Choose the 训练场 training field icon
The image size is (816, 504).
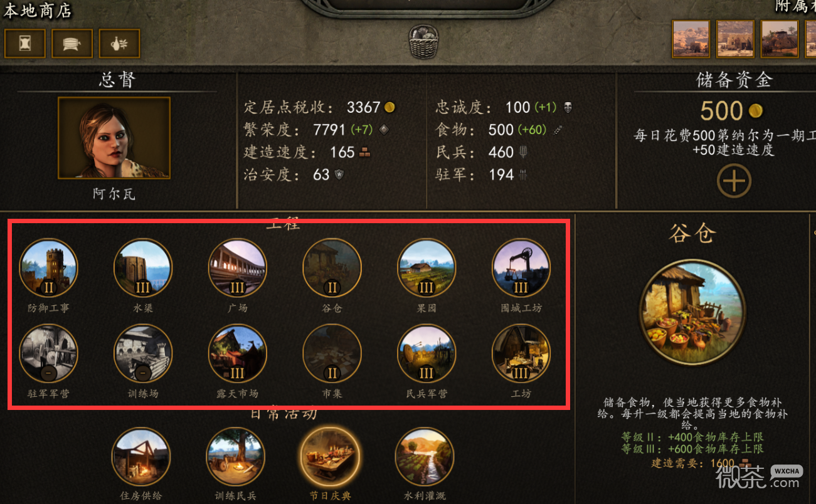click(143, 353)
